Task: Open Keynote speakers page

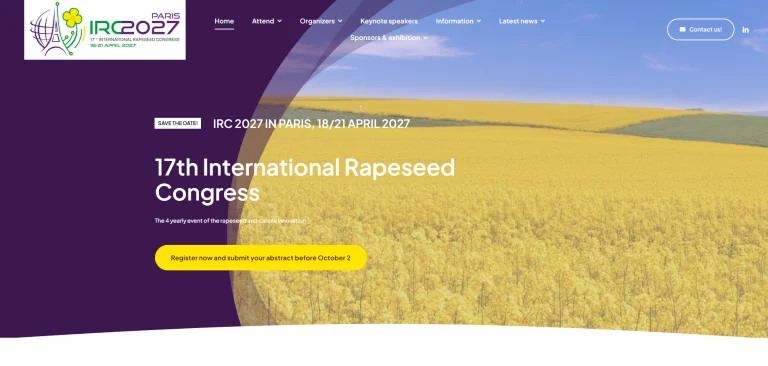Action: click(x=389, y=21)
